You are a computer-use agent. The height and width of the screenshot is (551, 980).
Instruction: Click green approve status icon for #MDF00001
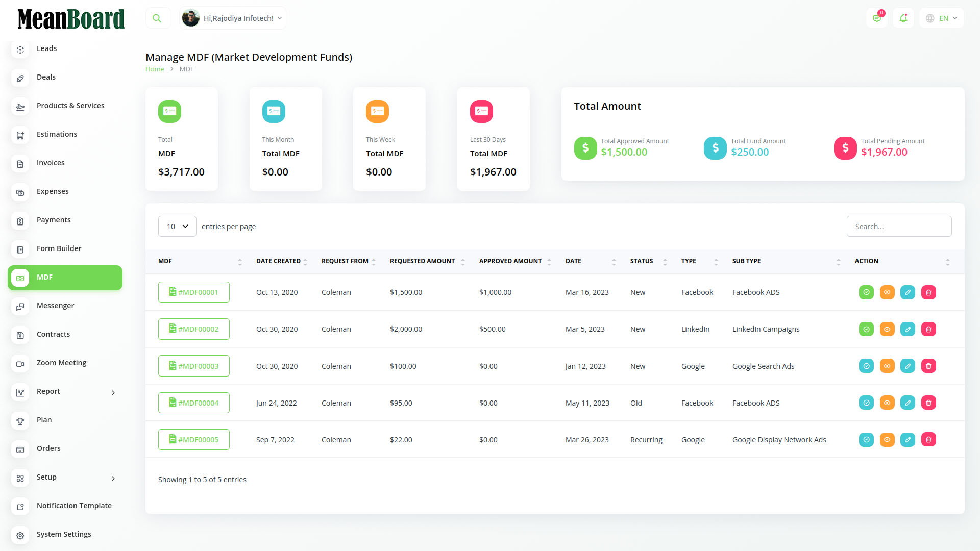[866, 292]
